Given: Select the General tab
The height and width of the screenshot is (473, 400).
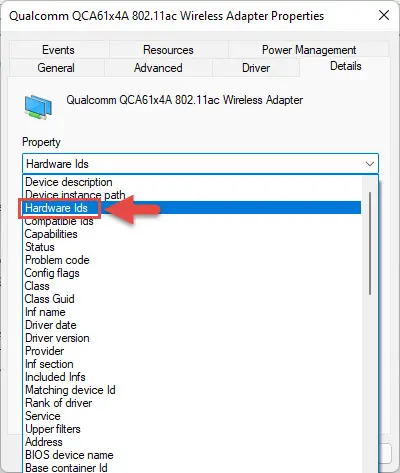Looking at the screenshot, I should (56, 68).
